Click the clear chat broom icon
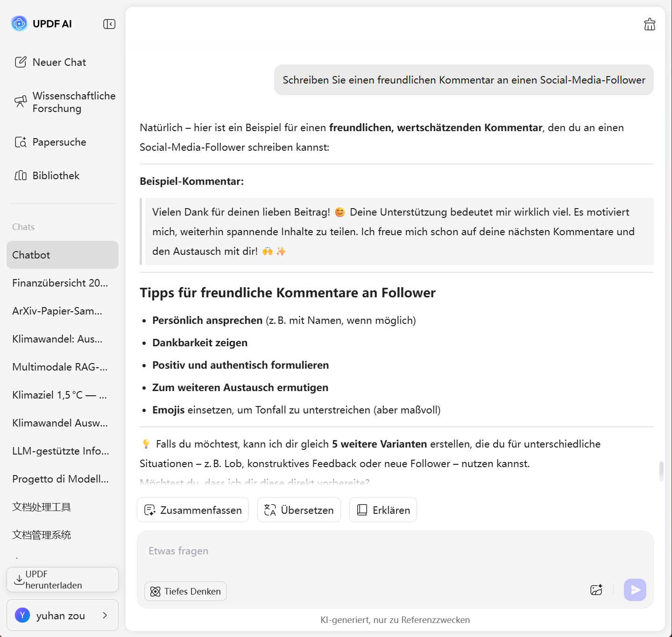 tap(650, 24)
